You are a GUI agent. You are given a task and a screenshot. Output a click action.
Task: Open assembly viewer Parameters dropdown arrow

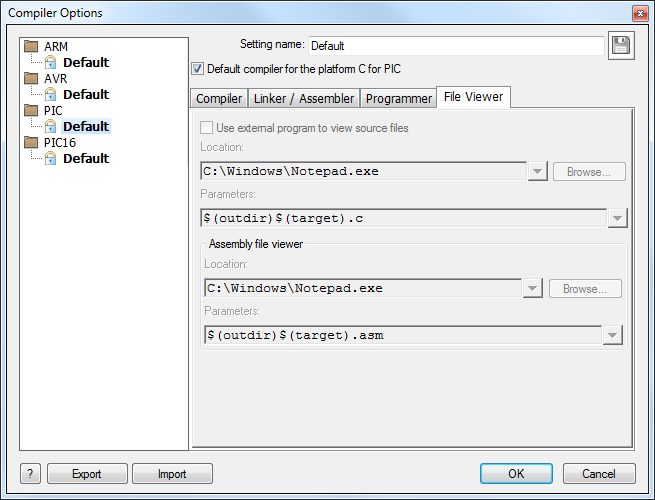click(612, 335)
